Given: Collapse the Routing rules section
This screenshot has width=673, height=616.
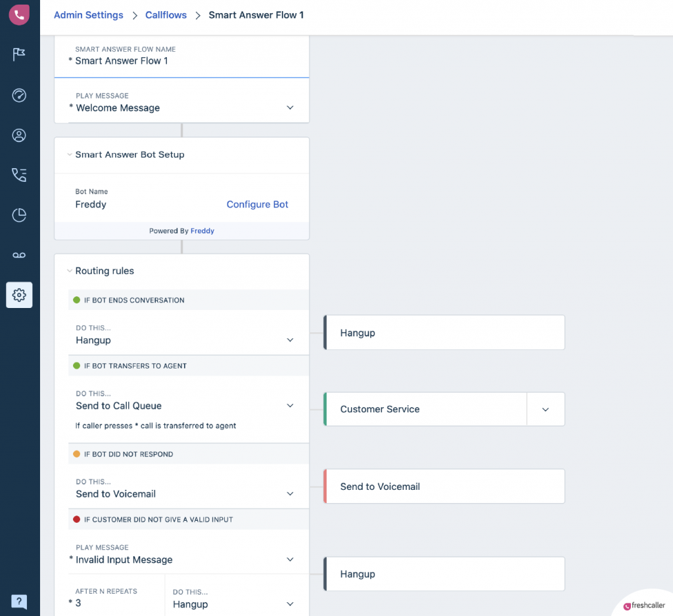Looking at the screenshot, I should pyautogui.click(x=70, y=271).
